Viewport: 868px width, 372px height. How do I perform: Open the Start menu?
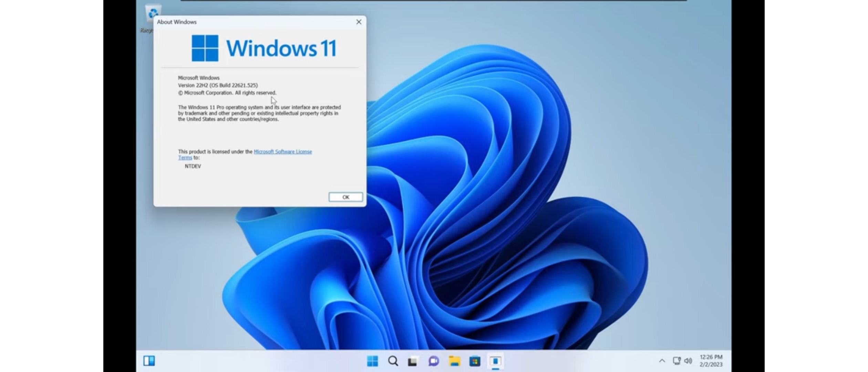click(370, 361)
